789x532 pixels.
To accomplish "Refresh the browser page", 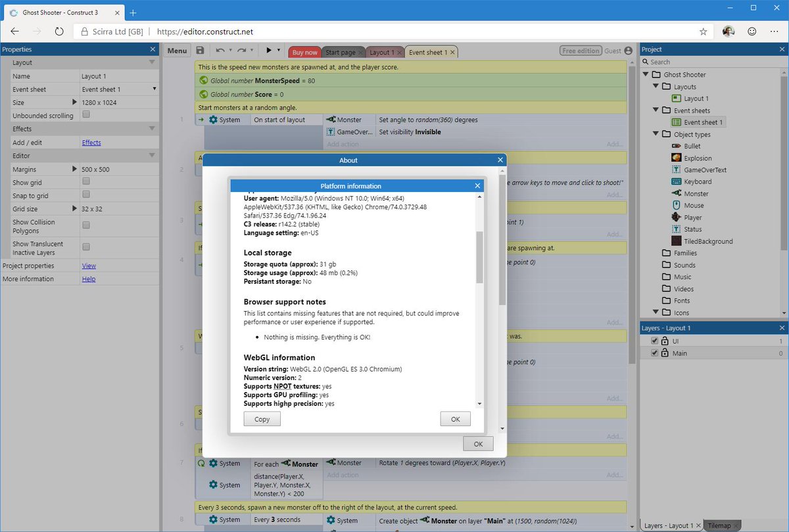I will [x=59, y=31].
